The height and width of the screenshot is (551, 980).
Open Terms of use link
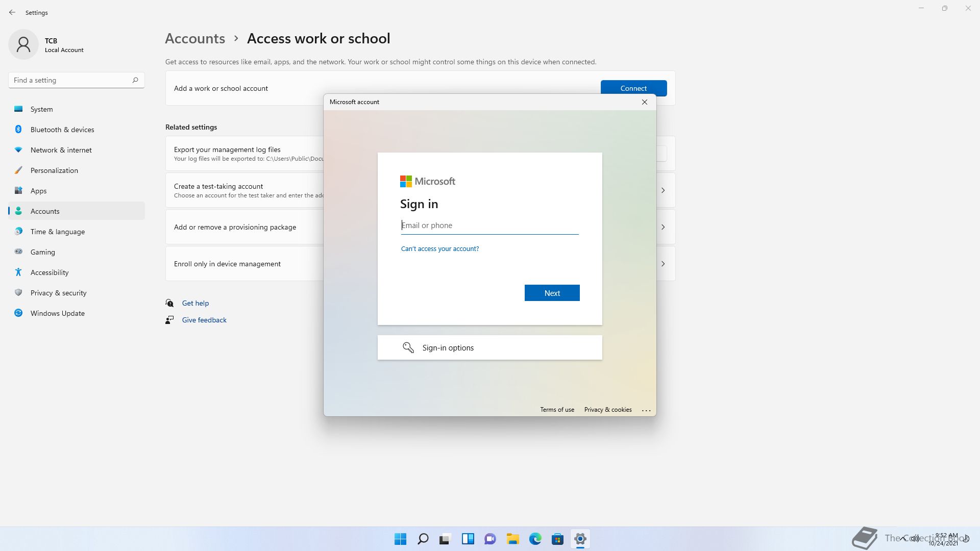pos(557,410)
